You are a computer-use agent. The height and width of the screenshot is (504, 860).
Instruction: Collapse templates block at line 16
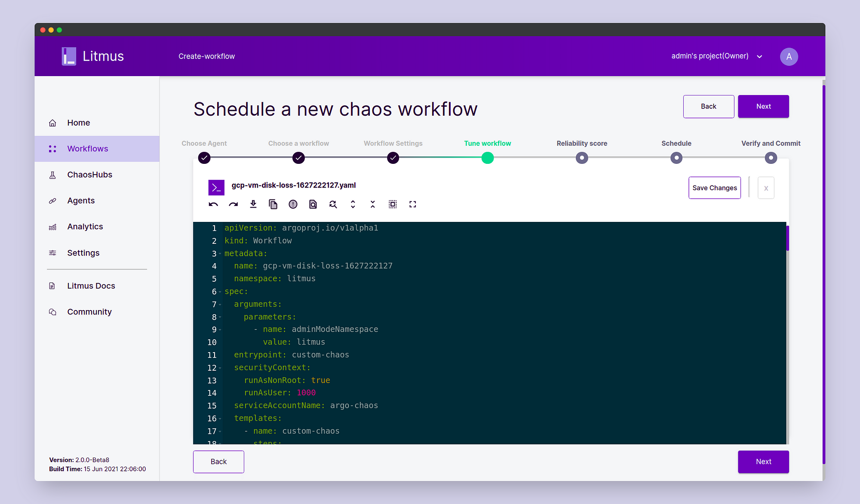click(220, 419)
